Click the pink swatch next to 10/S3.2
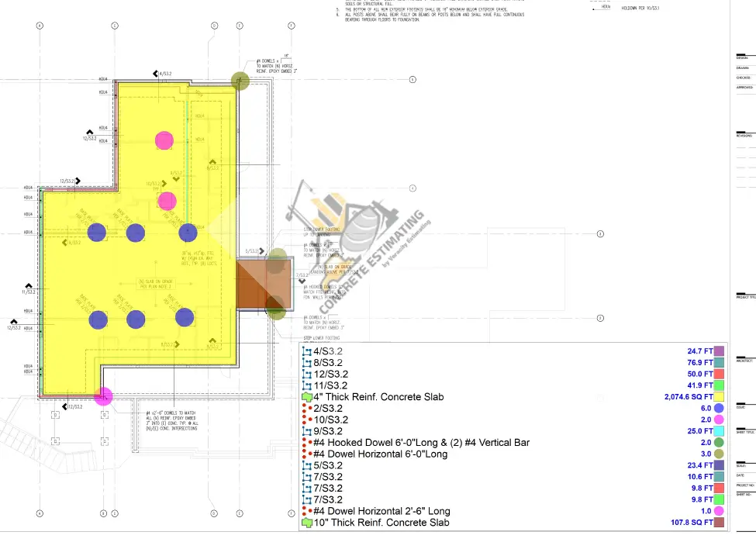 point(720,420)
